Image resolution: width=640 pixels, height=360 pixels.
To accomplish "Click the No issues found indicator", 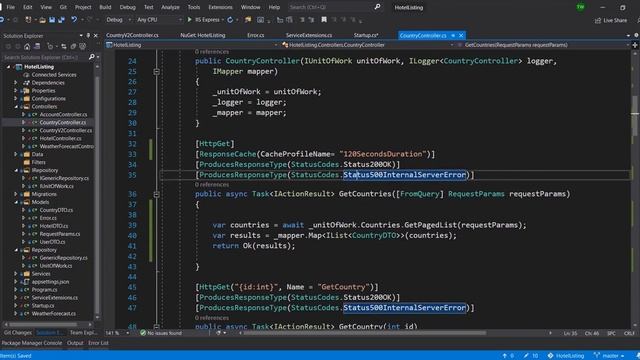I will pos(161,333).
